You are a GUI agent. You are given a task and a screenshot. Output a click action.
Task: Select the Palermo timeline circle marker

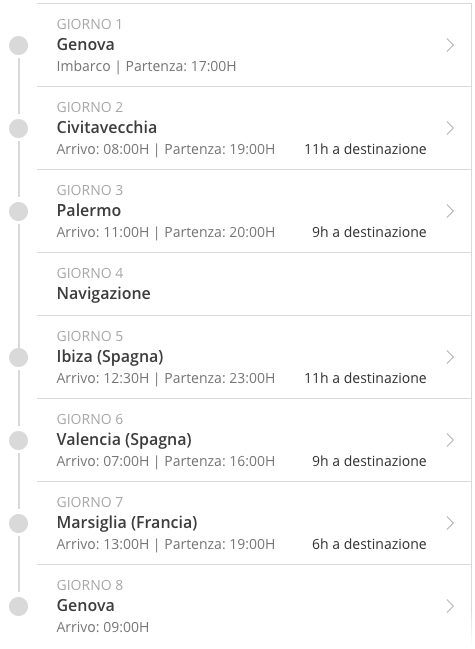(19, 211)
